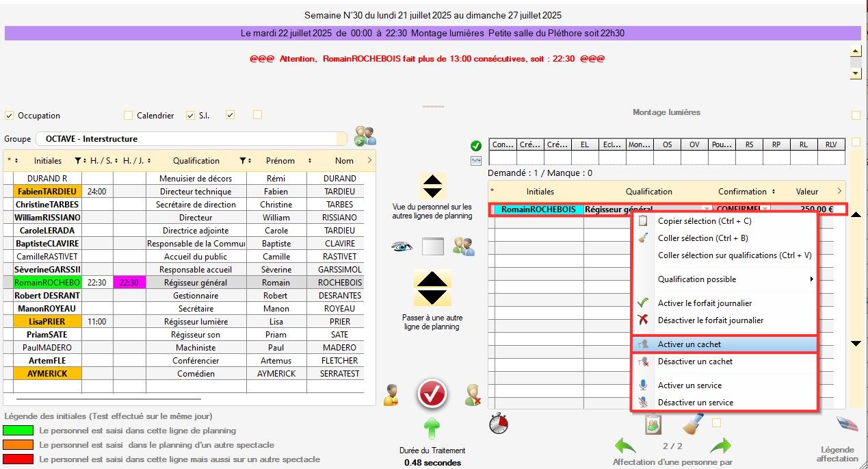
Task: Click the green right arrow next affectation
Action: click(720, 446)
